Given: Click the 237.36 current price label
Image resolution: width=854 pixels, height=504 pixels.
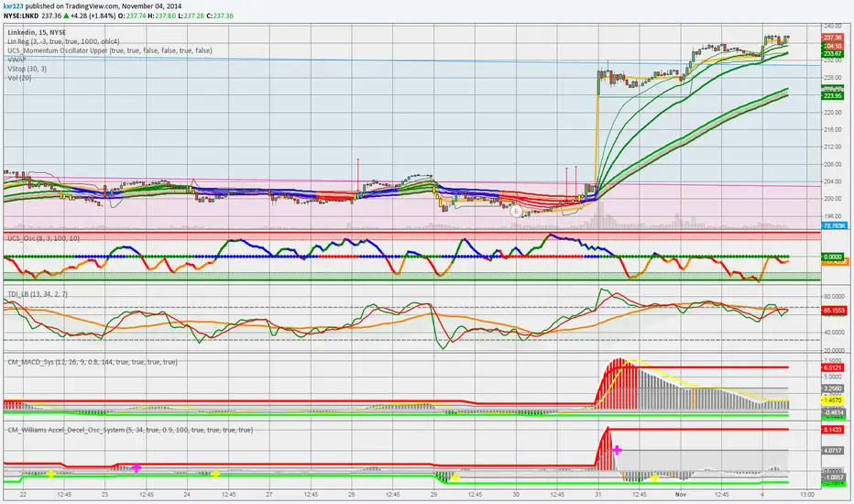Looking at the screenshot, I should click(x=832, y=38).
